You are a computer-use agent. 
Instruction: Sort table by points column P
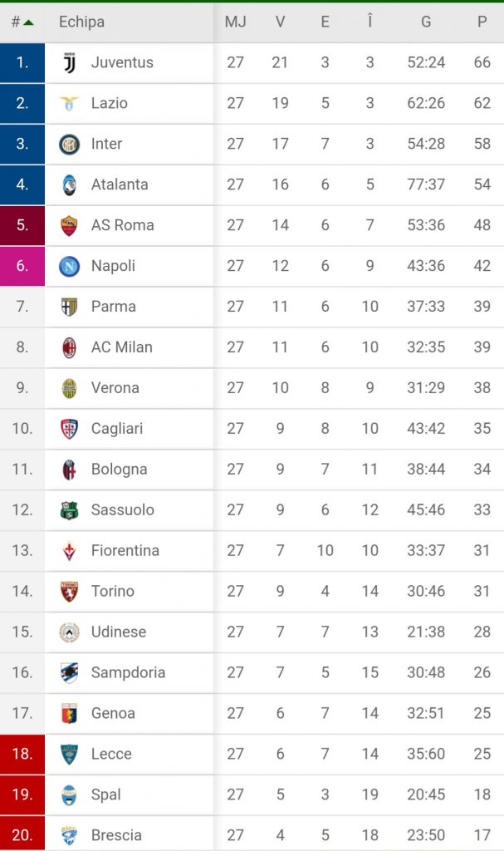pos(482,22)
